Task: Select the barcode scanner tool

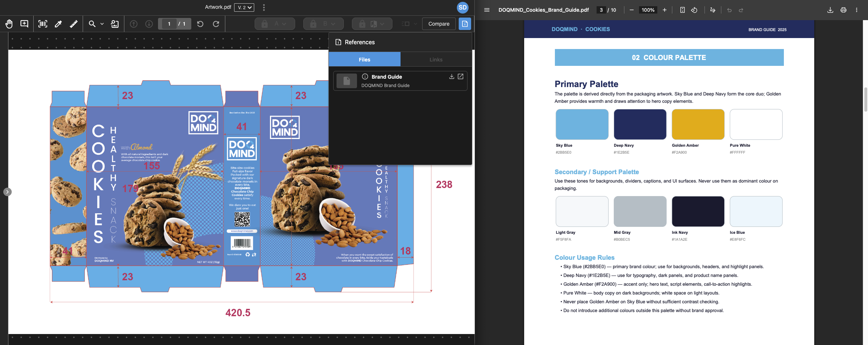Action: [43, 24]
